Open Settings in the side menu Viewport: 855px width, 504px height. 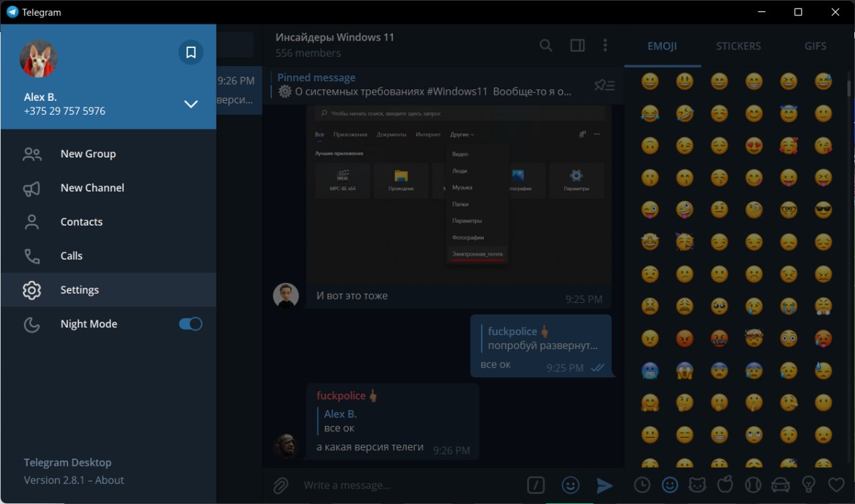point(108,290)
